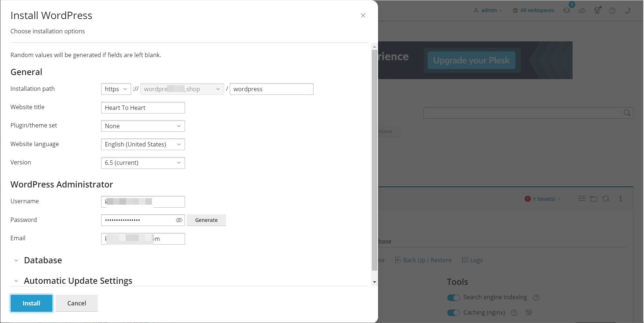Click the list view icon
The image size is (644, 323).
click(x=582, y=198)
